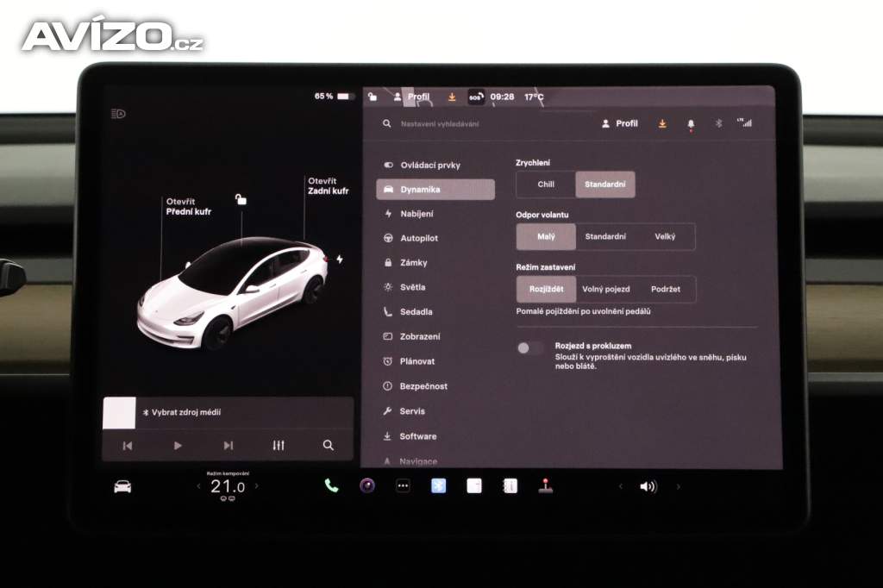Go to Nabíjení settings section
Screen dimensions: 883x588
coord(416,214)
